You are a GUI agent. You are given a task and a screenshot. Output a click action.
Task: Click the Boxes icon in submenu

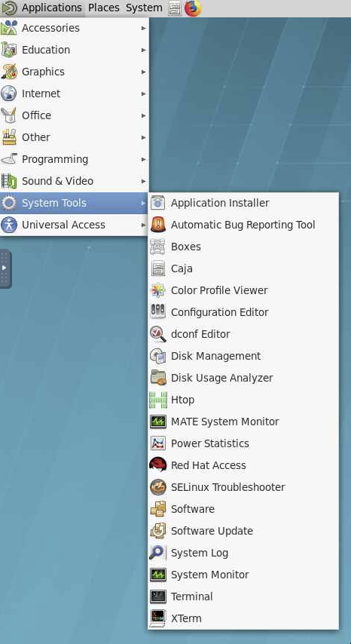click(158, 247)
